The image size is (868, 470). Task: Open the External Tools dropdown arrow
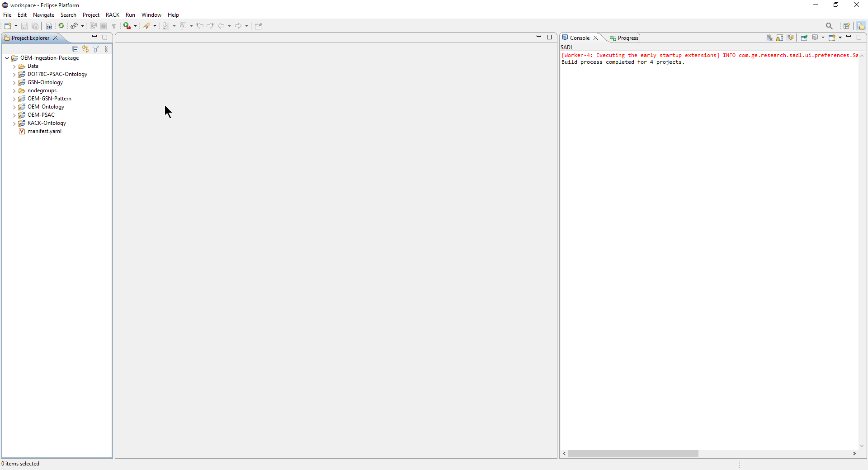coord(135,26)
